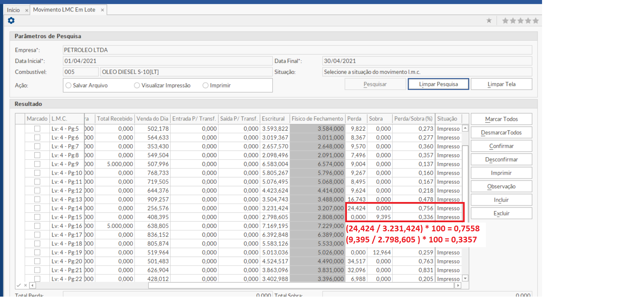Click Entrada P/ Transf. column header
This screenshot has height=301, width=644.
coord(194,119)
